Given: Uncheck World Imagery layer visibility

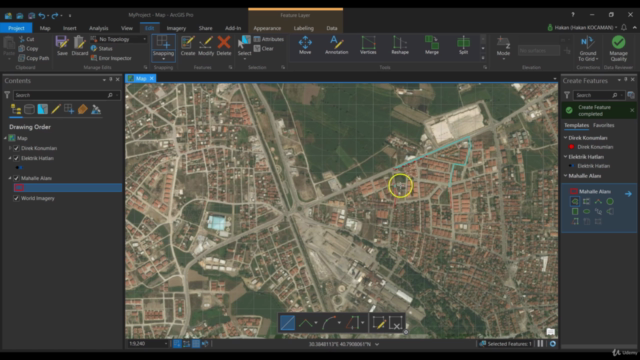Looking at the screenshot, I should [x=16, y=198].
